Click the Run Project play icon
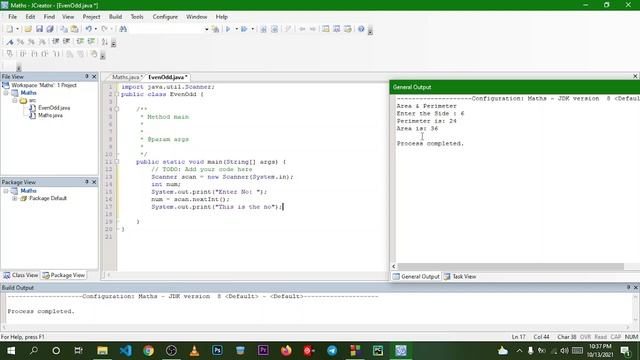This screenshot has width=640, height=360. (228, 29)
